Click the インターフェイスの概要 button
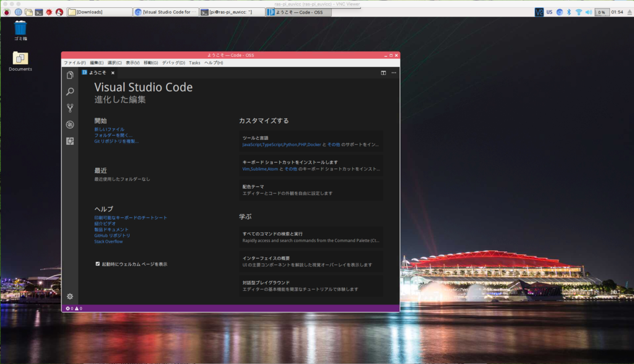The height and width of the screenshot is (364, 634). (x=311, y=261)
